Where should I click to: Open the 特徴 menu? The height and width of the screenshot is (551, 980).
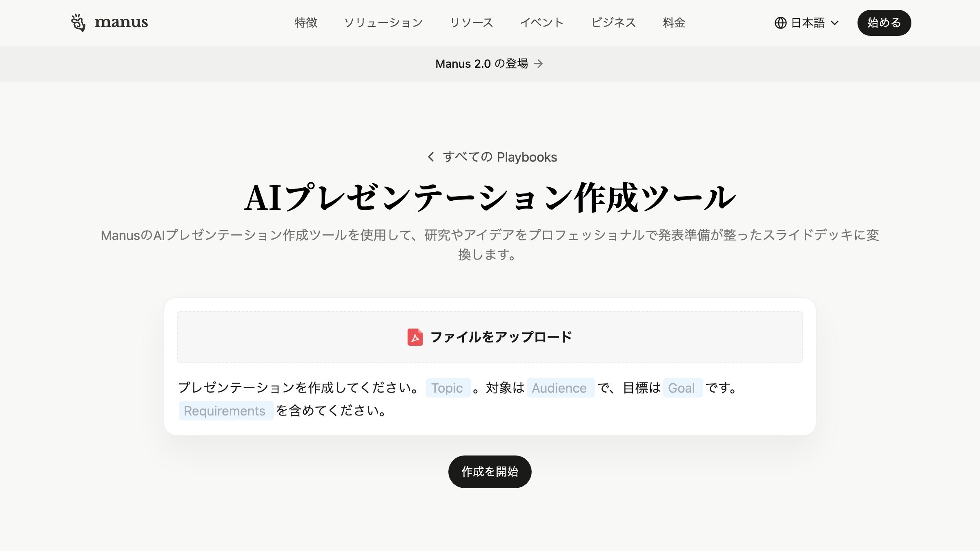[x=306, y=22]
